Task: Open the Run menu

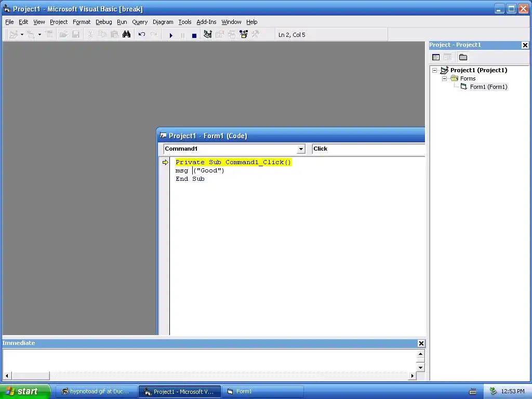Action: tap(122, 22)
